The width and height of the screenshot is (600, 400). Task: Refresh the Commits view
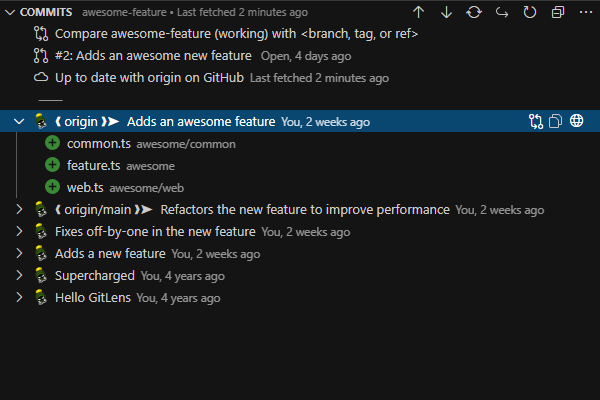(529, 12)
